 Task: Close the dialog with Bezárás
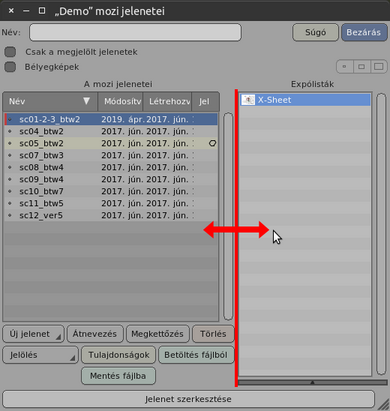[364, 32]
